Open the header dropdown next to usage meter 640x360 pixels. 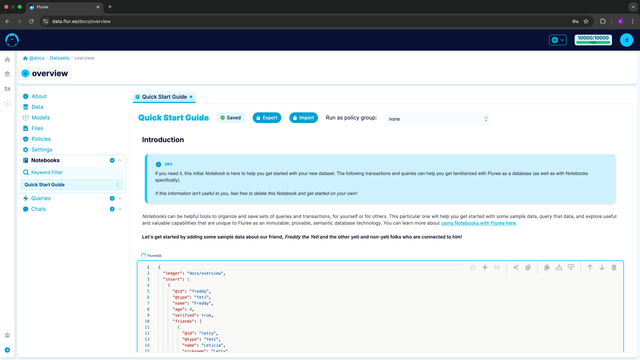point(558,40)
